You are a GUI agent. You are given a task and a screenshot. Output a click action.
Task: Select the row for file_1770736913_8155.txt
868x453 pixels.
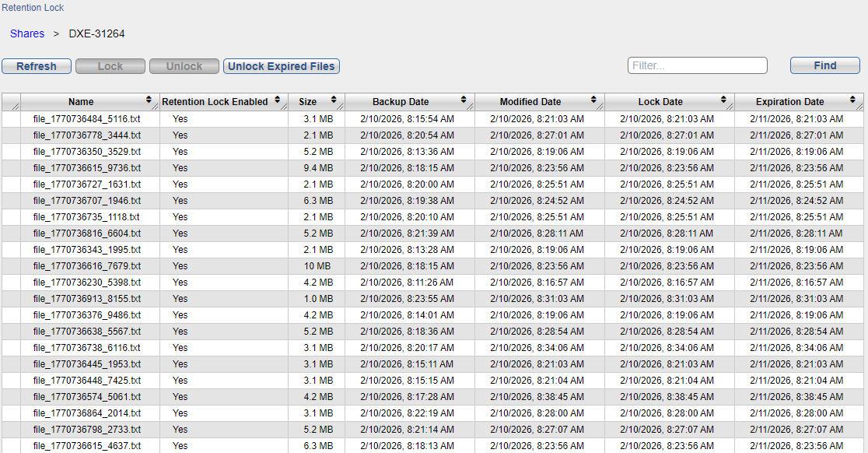pyautogui.click(x=87, y=299)
